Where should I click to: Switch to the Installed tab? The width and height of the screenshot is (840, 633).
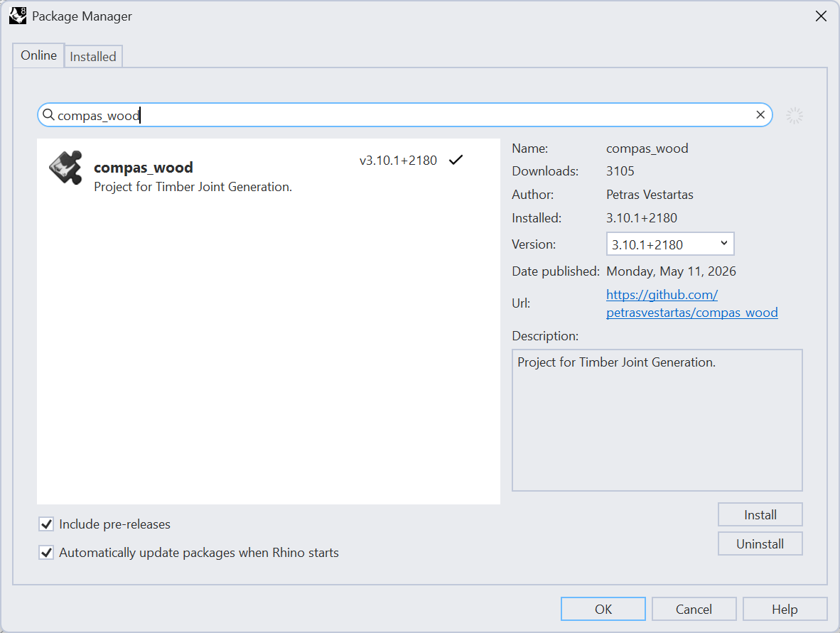point(93,56)
